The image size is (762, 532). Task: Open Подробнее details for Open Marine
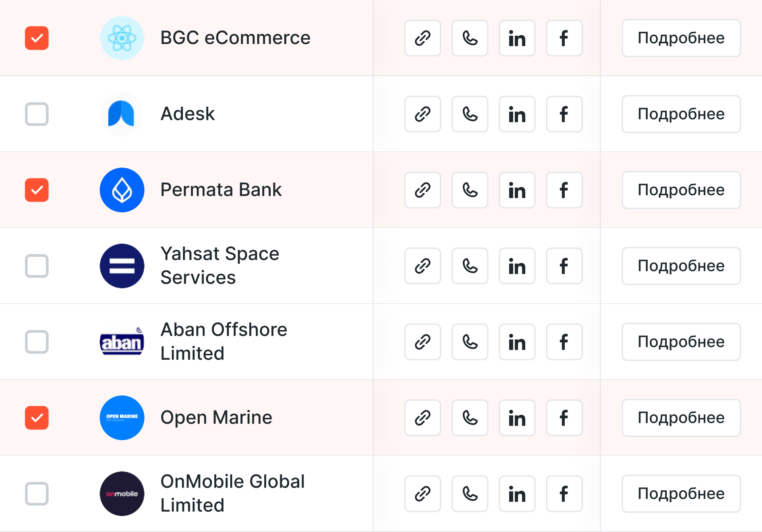click(x=681, y=418)
